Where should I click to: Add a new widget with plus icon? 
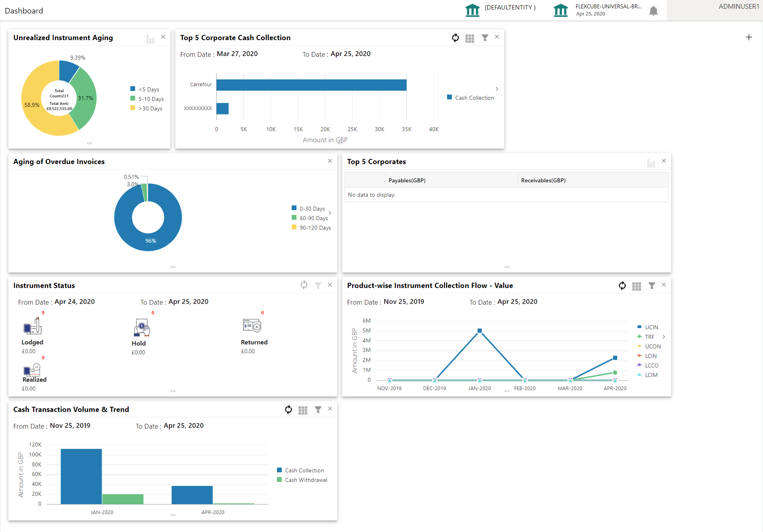coord(749,37)
